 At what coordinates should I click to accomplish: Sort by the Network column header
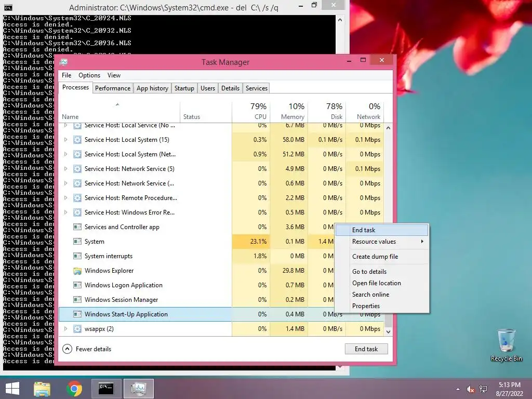pyautogui.click(x=365, y=112)
